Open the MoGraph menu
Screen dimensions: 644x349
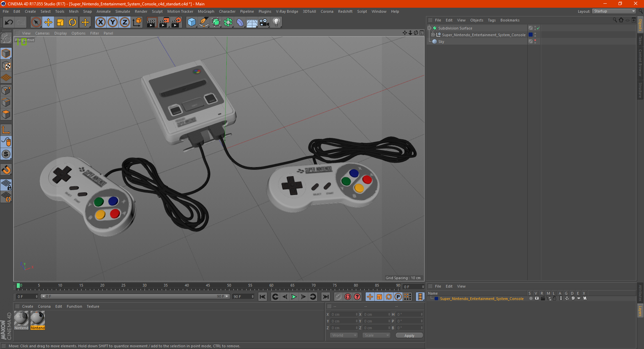[x=206, y=11]
